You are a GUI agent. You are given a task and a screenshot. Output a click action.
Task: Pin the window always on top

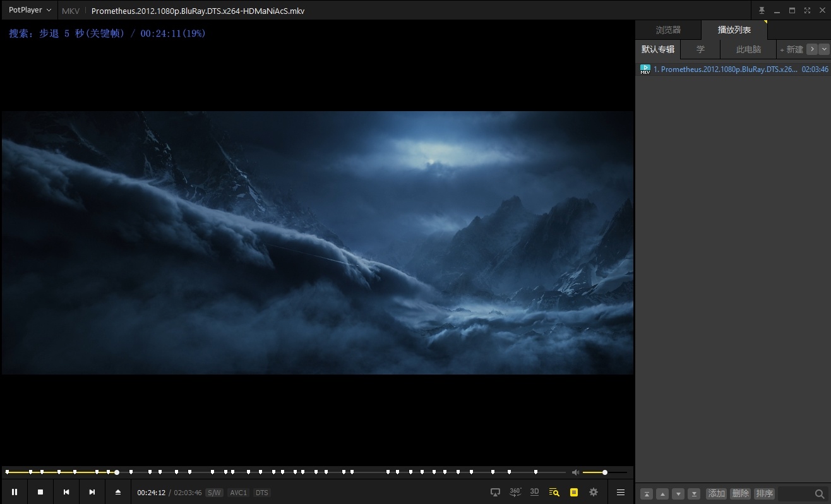762,11
